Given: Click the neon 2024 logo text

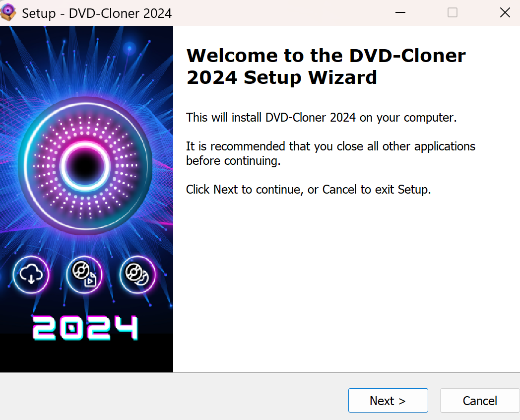Looking at the screenshot, I should click(x=85, y=328).
